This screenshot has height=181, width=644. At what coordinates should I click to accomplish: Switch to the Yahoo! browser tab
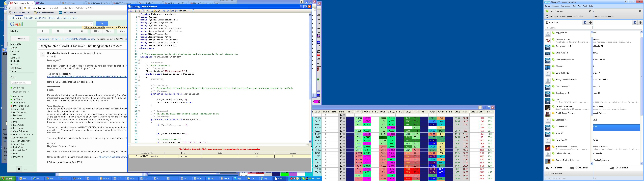pyautogui.click(x=42, y=3)
